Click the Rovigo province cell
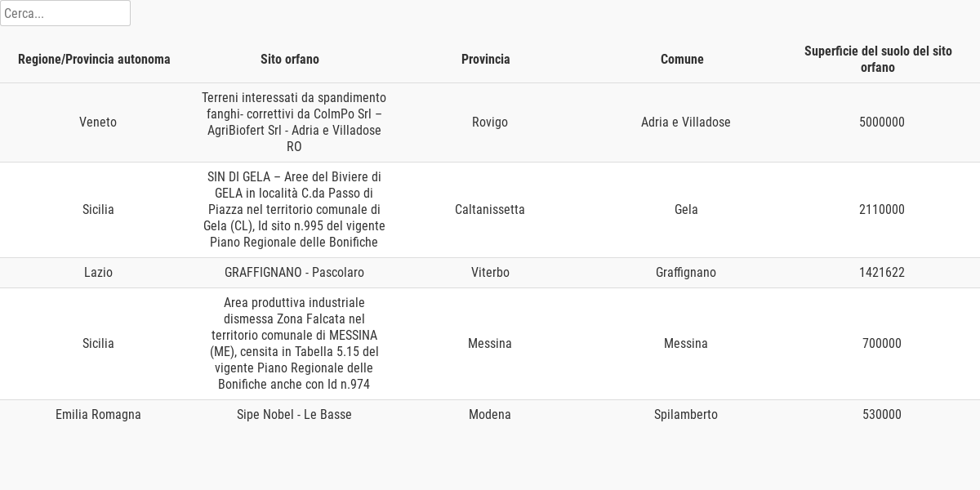 click(490, 122)
